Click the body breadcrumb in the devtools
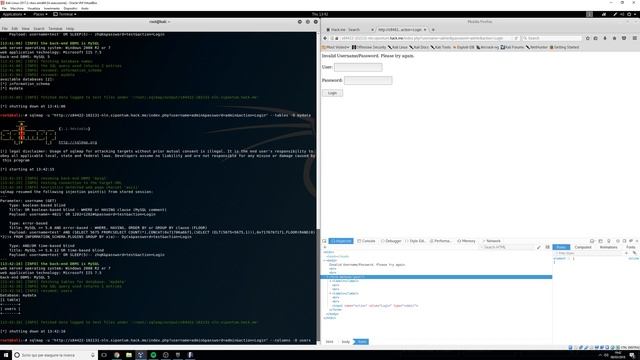 tap(346, 342)
